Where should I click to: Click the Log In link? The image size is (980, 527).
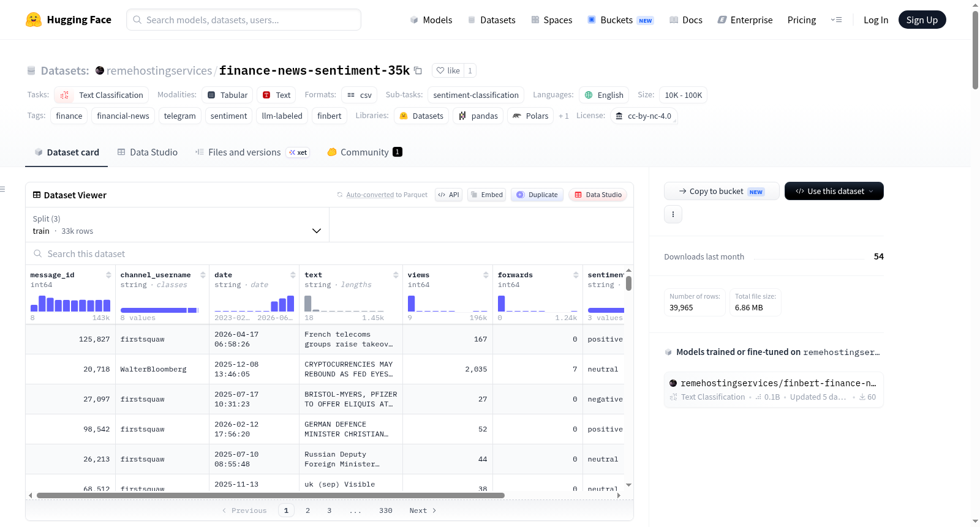(876, 20)
